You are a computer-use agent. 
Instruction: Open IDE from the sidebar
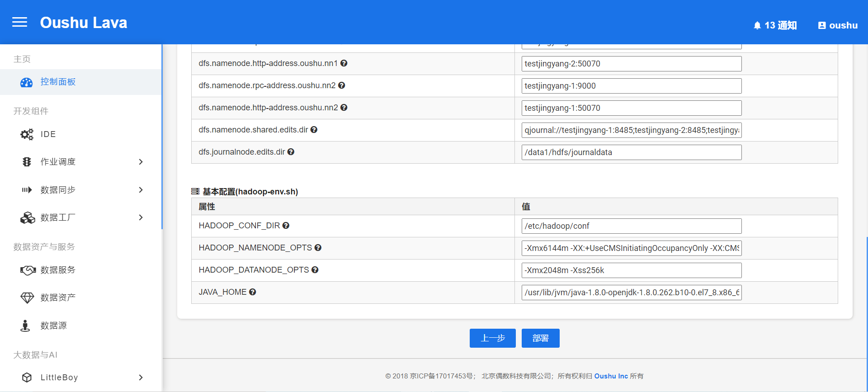tap(48, 134)
